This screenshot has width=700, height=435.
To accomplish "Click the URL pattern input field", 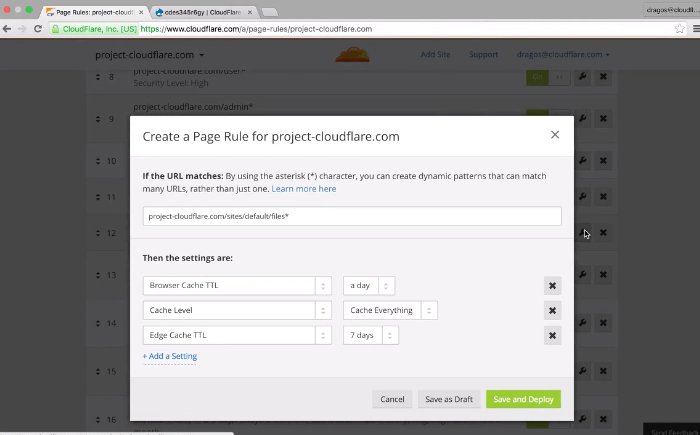I will pyautogui.click(x=352, y=216).
